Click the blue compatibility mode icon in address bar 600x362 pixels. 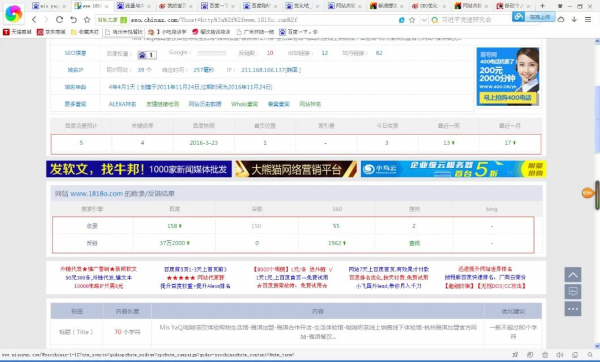[401, 20]
